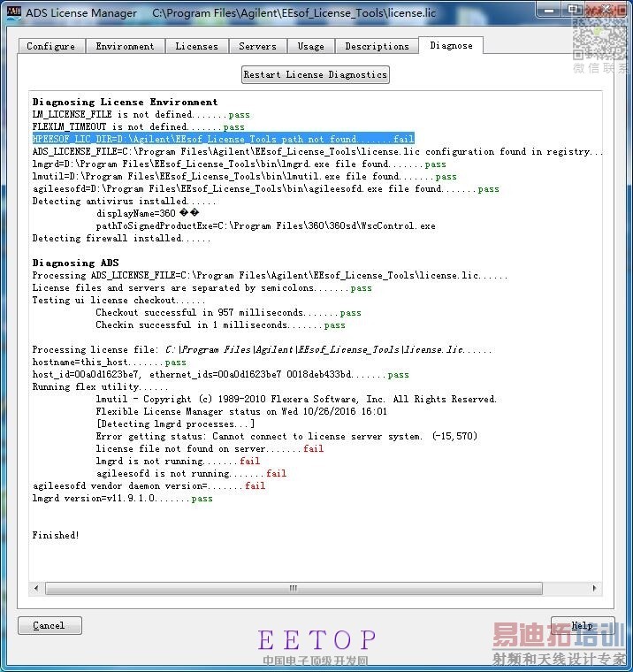Click 'lmgrd is not running' fail line
The height and width of the screenshot is (672, 633).
coord(178,462)
